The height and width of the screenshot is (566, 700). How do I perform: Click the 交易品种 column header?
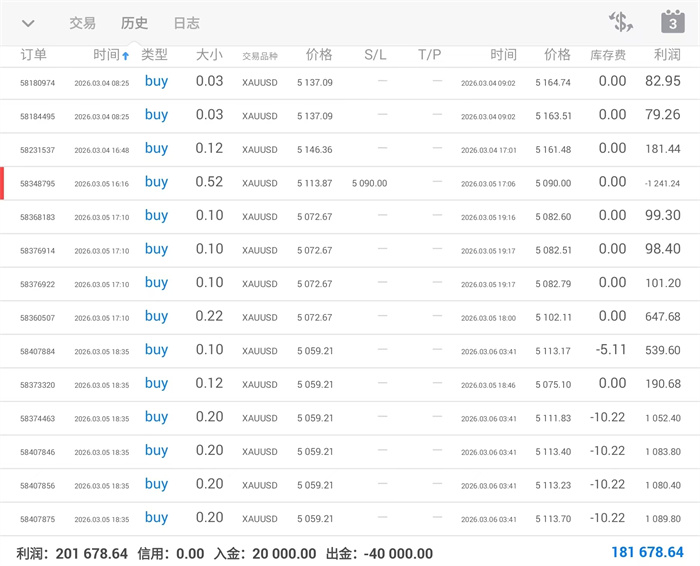point(260,56)
